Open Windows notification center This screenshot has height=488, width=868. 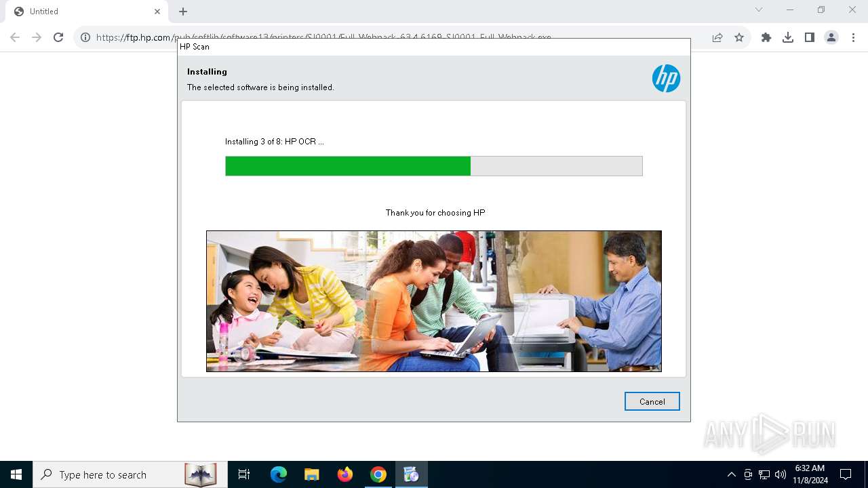pyautogui.click(x=846, y=474)
